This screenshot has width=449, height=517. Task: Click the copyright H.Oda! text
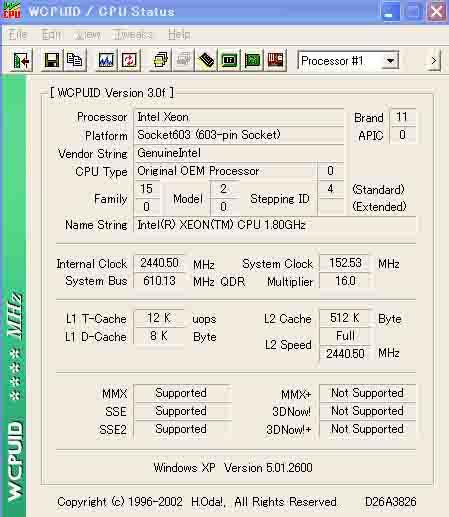tap(197, 502)
